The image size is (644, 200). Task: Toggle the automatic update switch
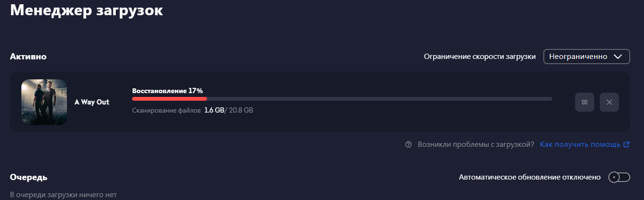619,177
